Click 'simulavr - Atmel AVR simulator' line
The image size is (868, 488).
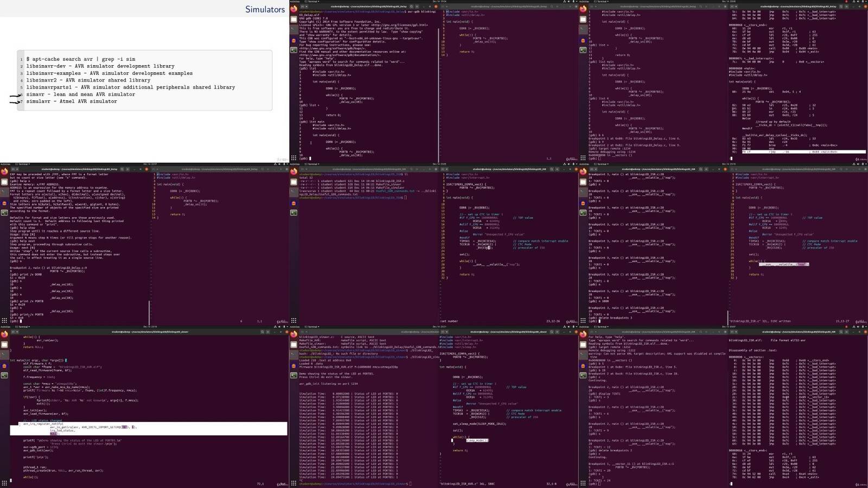point(72,102)
